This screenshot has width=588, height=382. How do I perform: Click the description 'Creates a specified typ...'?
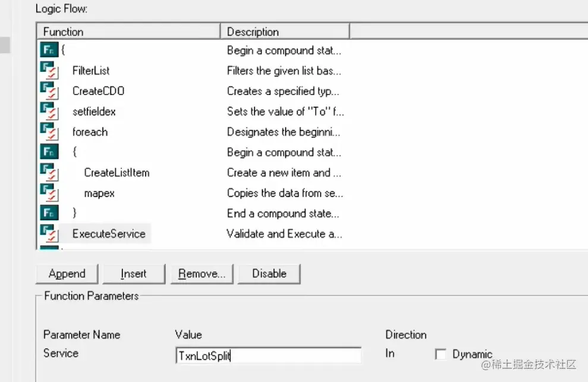click(283, 91)
